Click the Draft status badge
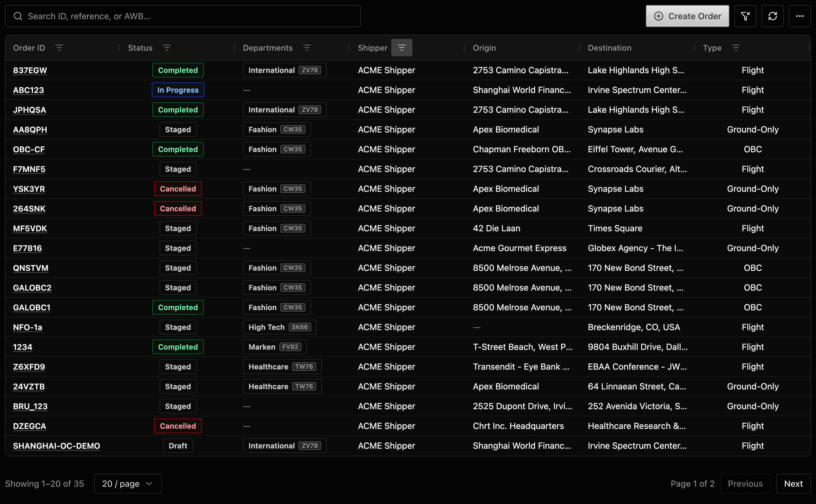The height and width of the screenshot is (504, 816). (178, 446)
